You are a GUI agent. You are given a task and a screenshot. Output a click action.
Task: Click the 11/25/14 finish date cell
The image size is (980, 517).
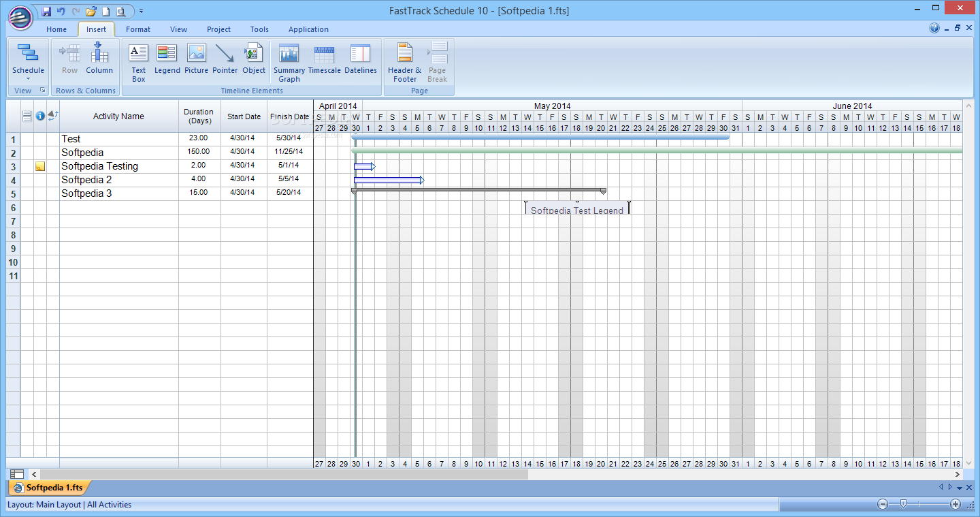(x=290, y=152)
